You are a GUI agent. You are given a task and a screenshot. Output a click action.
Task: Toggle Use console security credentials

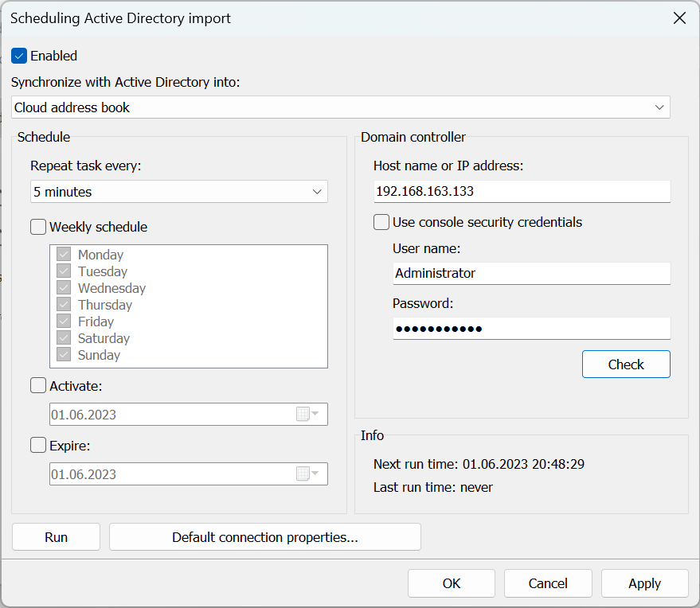pyautogui.click(x=381, y=222)
